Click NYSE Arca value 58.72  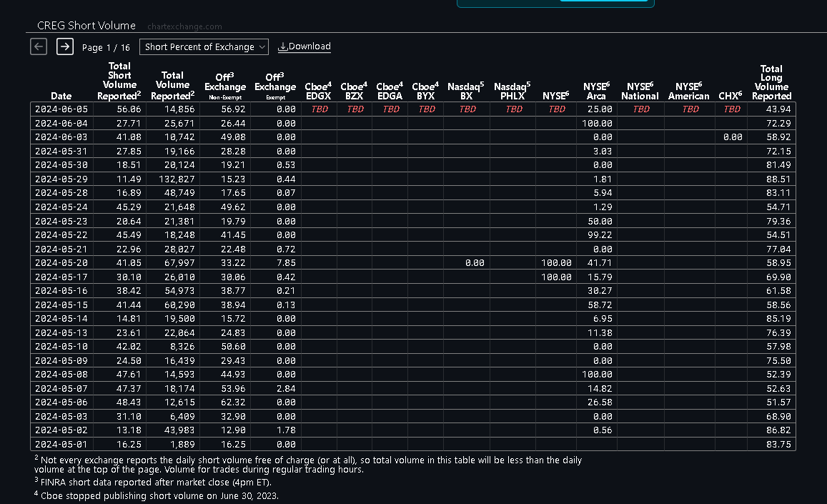point(600,305)
